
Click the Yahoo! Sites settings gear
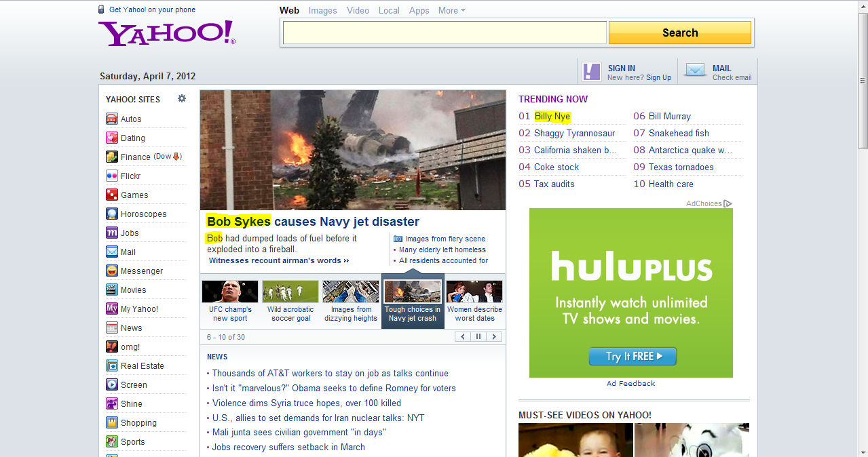(x=182, y=98)
